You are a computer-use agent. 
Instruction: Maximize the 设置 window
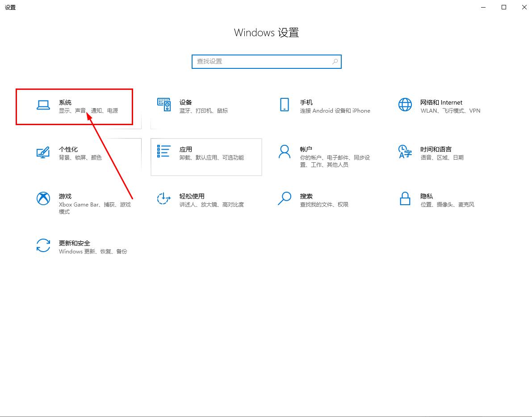pos(504,7)
